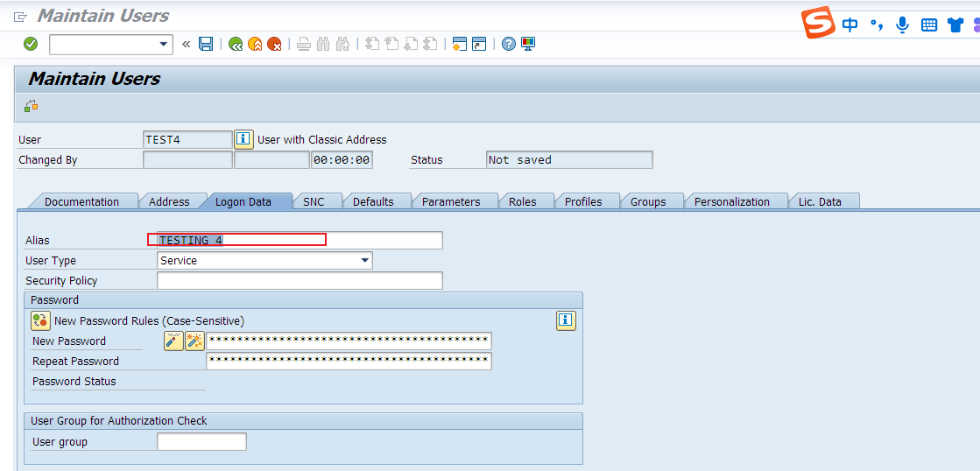This screenshot has width=980, height=471.
Task: Click the password rules toggle icon
Action: [40, 320]
